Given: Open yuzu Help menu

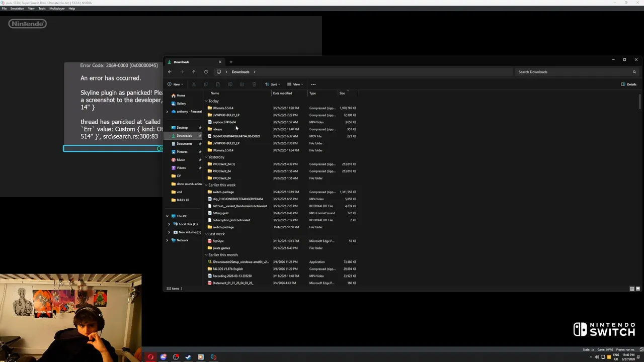Looking at the screenshot, I should 71,9.
